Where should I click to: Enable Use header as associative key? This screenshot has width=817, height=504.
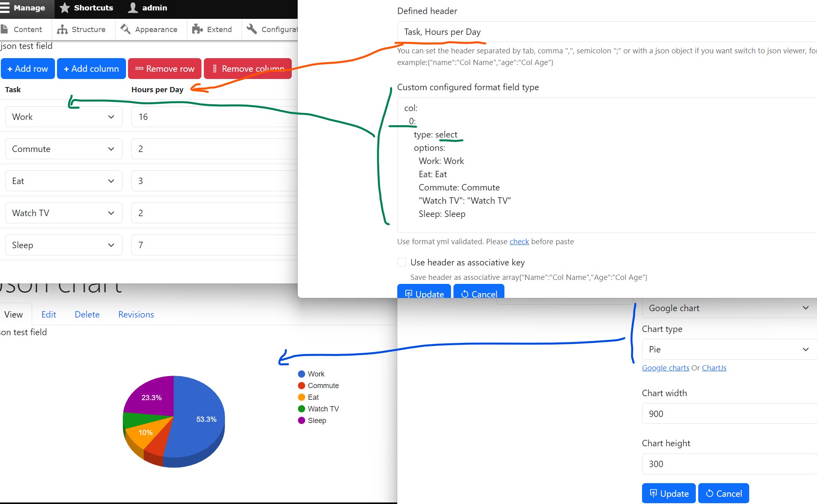pos(402,262)
